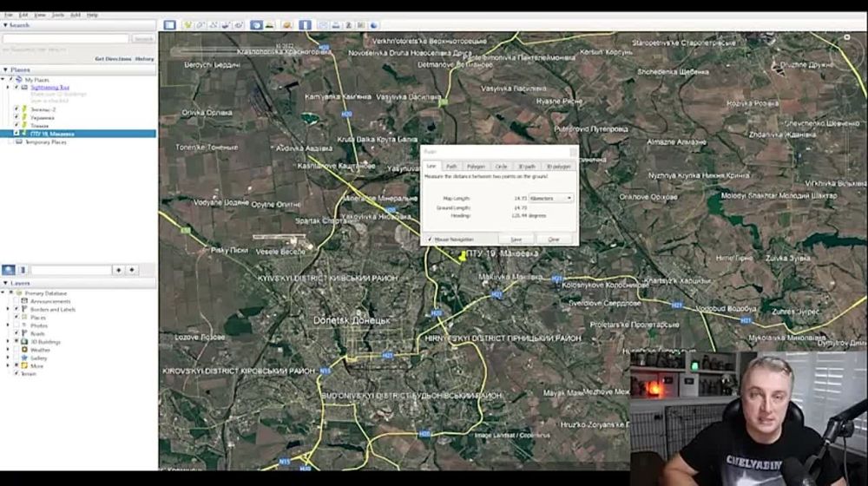Hide the sidebar using toolbar icon
Screen dimensions: 868x486
point(169,25)
